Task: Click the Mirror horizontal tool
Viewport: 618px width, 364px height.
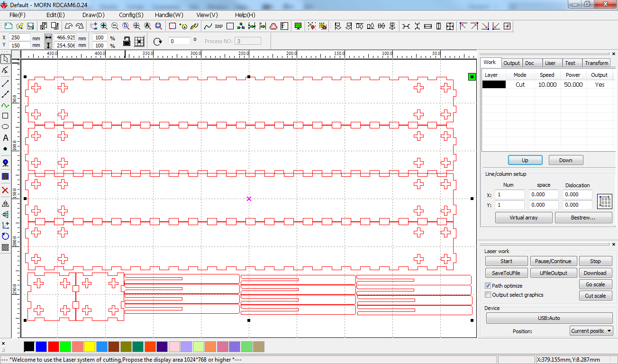Action: tap(5, 204)
